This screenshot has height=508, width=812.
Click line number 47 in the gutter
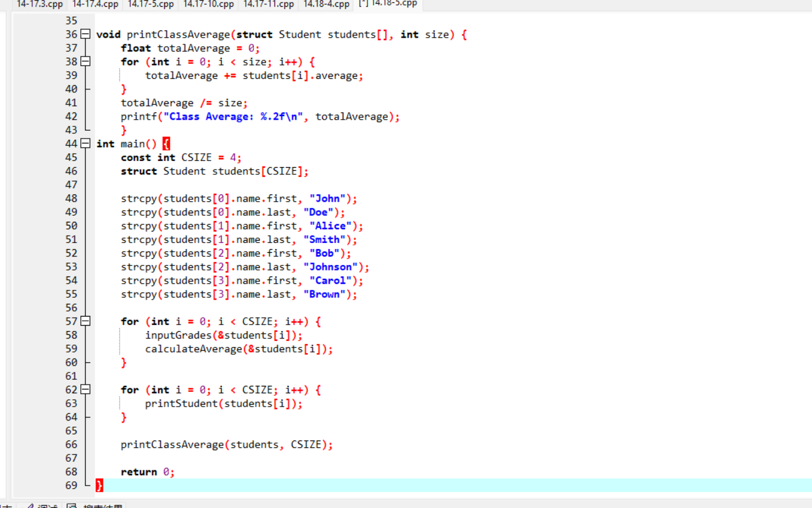(71, 185)
